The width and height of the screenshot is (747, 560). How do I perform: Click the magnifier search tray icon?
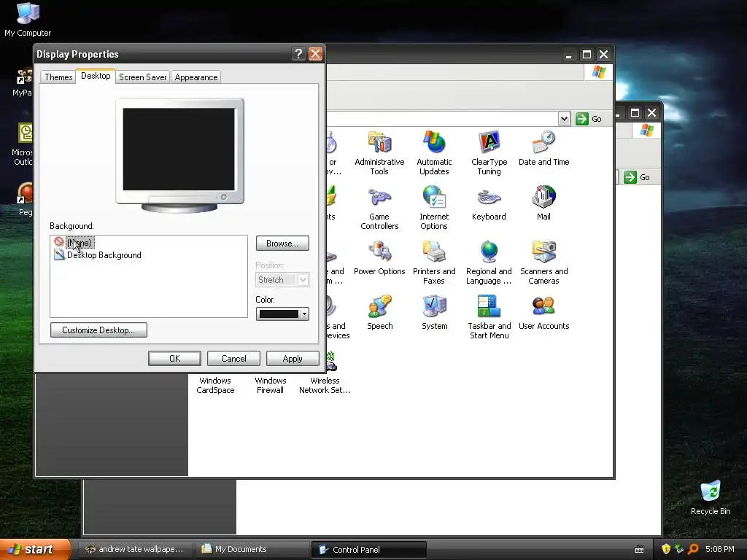693,549
